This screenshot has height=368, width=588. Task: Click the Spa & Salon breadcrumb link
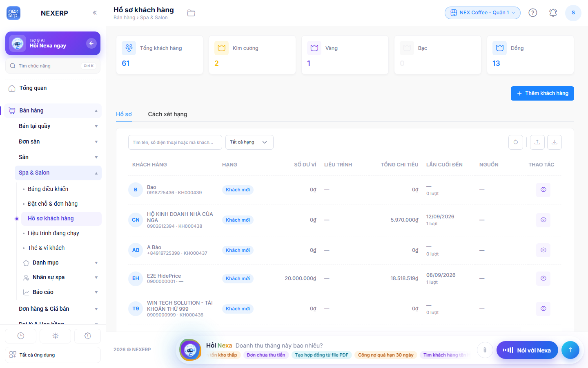(x=154, y=18)
